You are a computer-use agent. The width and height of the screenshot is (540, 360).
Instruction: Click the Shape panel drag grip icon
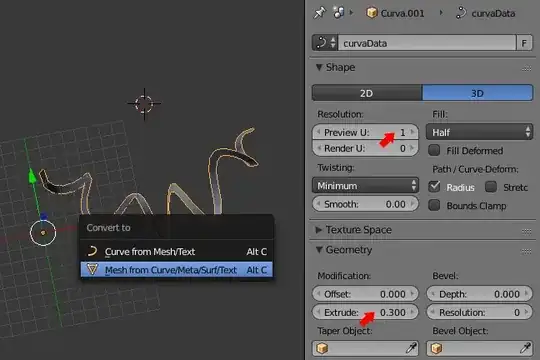[x=526, y=68]
